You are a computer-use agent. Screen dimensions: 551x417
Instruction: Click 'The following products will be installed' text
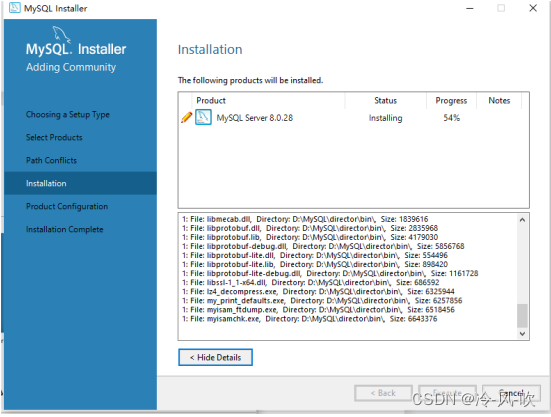(x=250, y=80)
